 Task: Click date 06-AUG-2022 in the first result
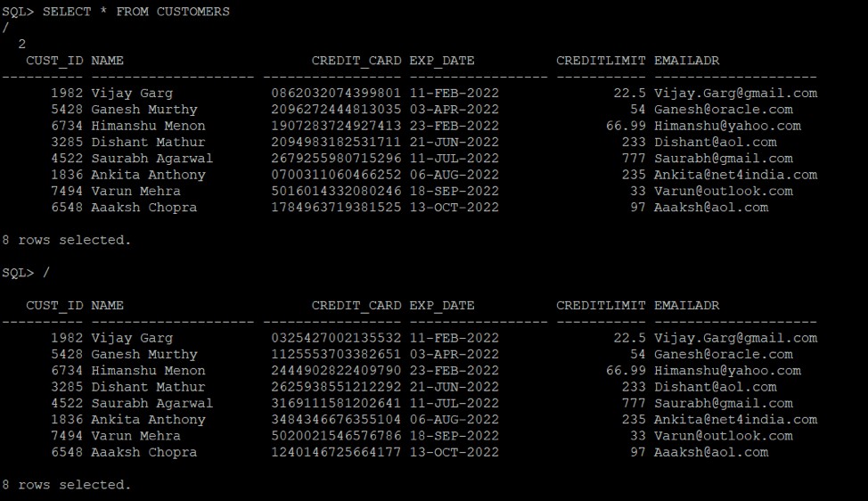(454, 175)
